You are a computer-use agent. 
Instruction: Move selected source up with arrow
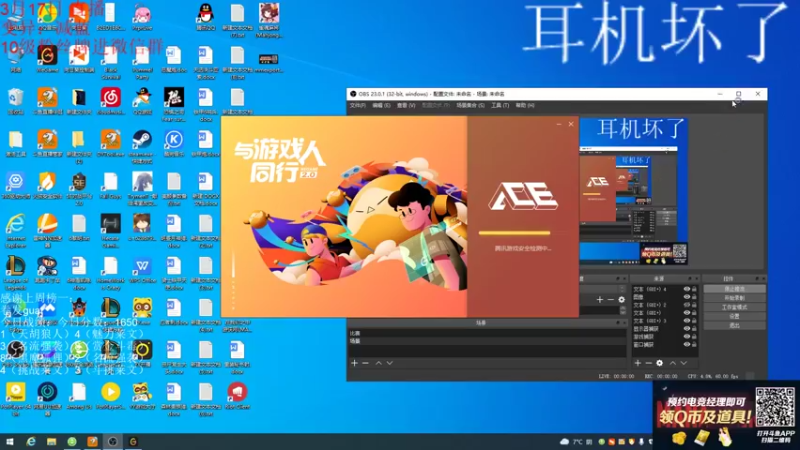(672, 363)
